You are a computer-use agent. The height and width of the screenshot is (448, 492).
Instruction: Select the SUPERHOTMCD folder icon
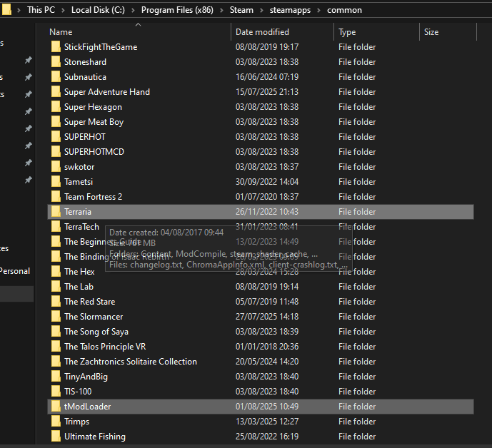tap(56, 152)
